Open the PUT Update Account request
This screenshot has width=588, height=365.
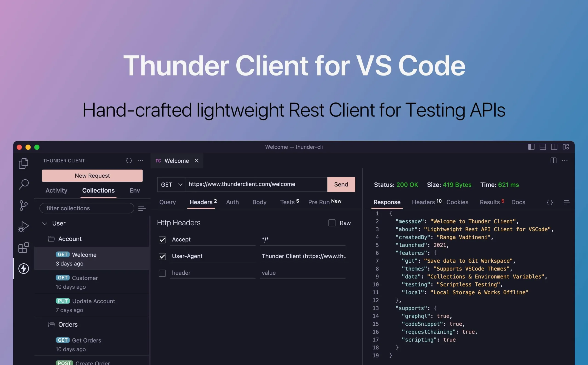[91, 305]
